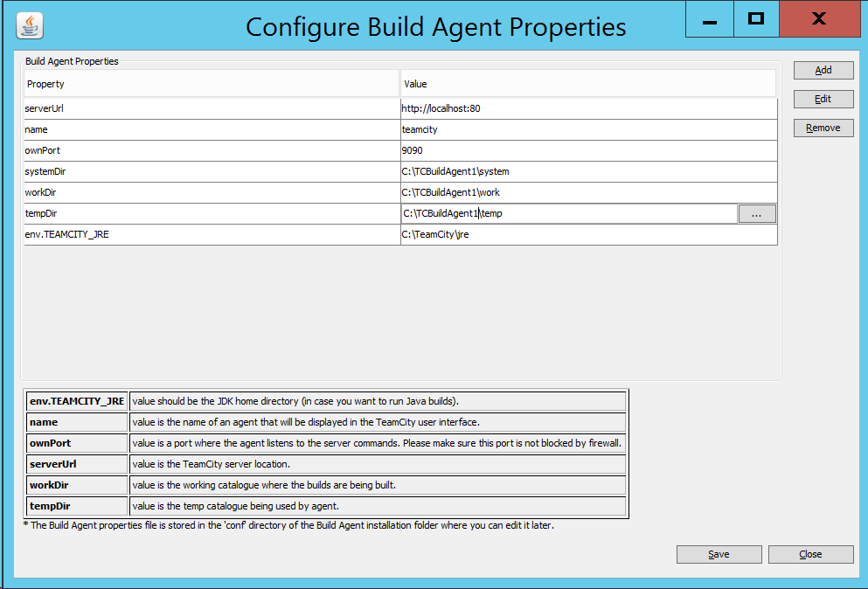Select the env.TEAMCITY_JRE value C:\TeamCity\jre
Screen dimensions: 868x589
589,235
